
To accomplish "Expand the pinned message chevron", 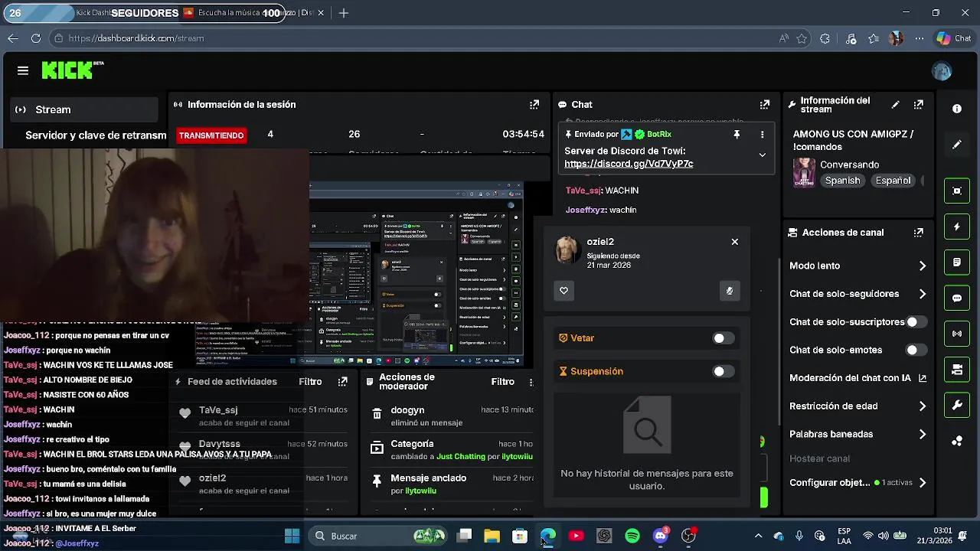I will tap(762, 155).
